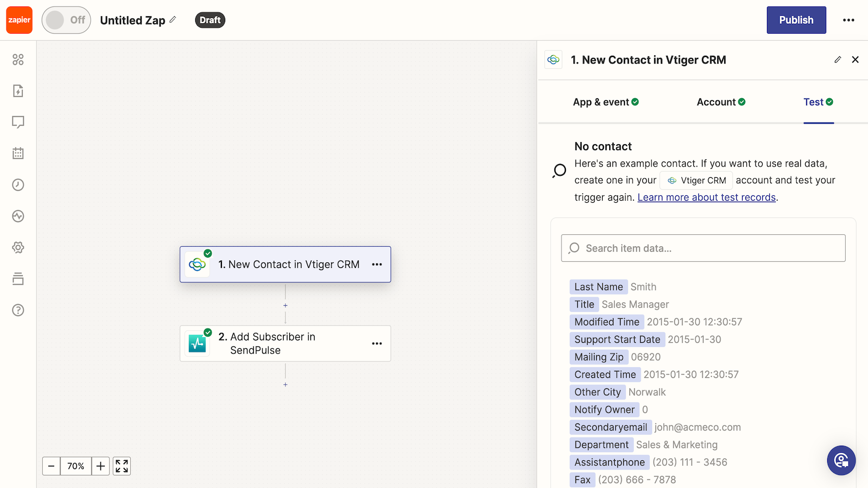This screenshot has height=488, width=868.
Task: Click the pencil icon to rename step
Action: [x=838, y=60]
